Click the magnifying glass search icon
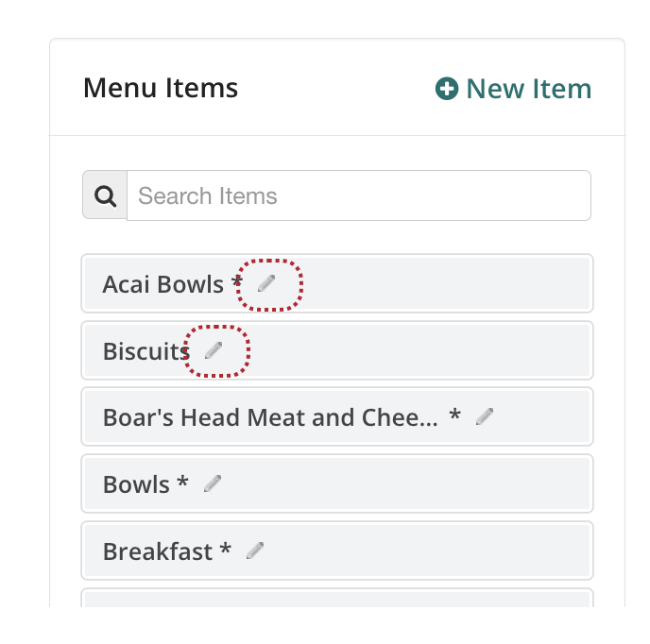Image resolution: width=650 pixels, height=644 pixels. [106, 195]
